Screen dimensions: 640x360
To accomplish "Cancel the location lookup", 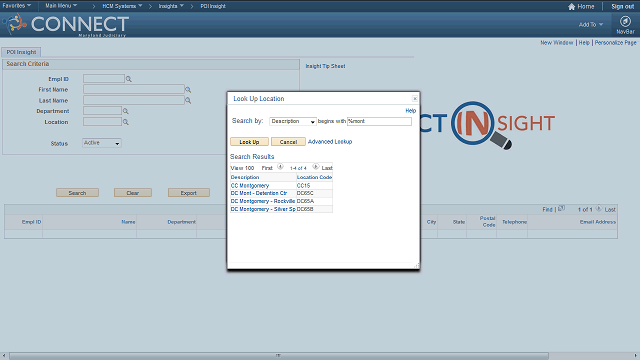I will [288, 142].
